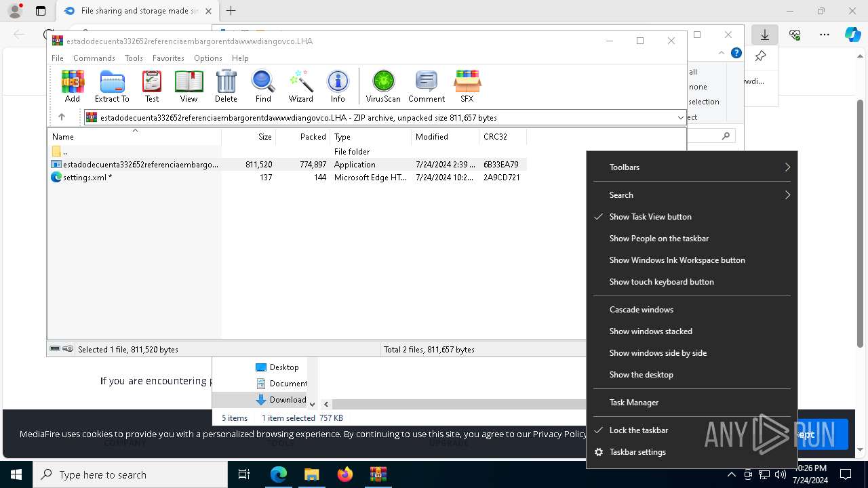Click the help question mark icon
Screen dimensions: 868x488
[736, 53]
